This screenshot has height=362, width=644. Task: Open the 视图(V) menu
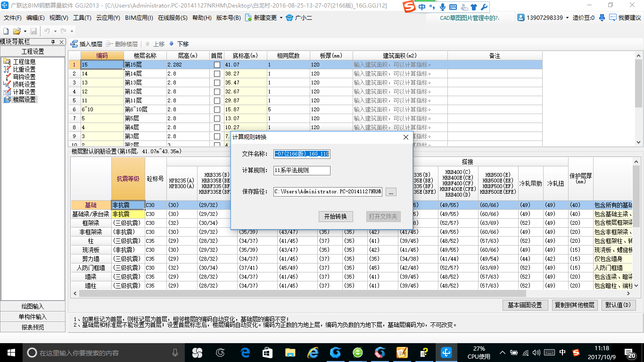coord(59,18)
